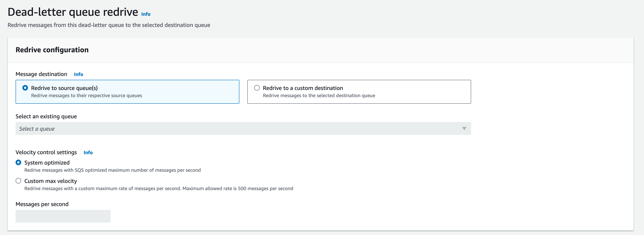
Task: Click the Dead-letter queue redrive title
Action: pyautogui.click(x=73, y=12)
